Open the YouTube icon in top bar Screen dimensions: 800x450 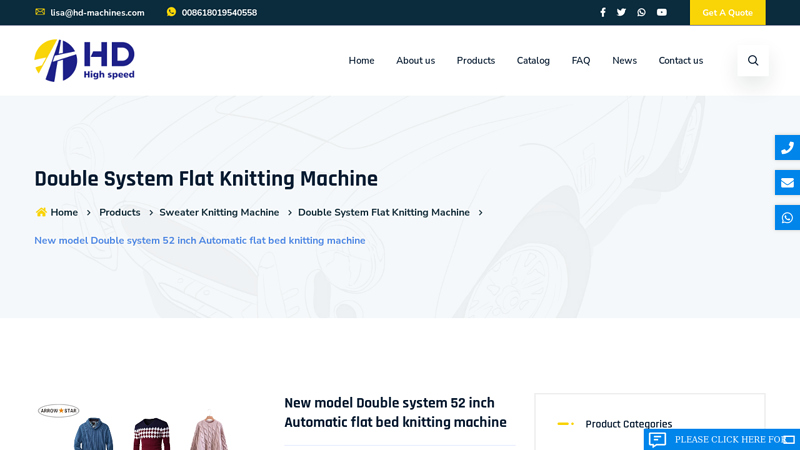662,12
